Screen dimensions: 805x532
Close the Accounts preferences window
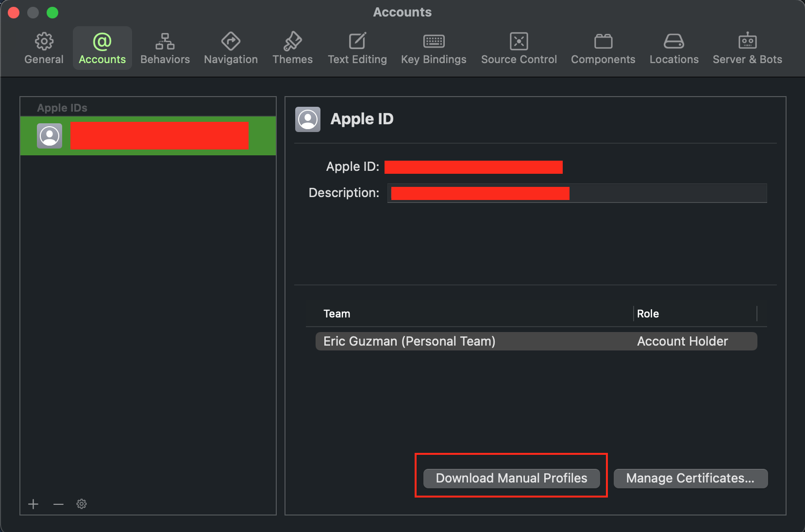(14, 13)
